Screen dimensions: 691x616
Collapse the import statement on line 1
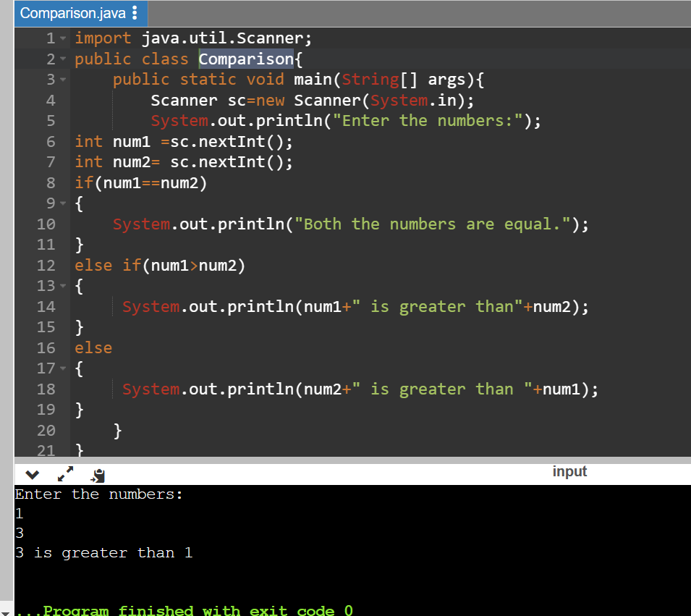tap(62, 38)
